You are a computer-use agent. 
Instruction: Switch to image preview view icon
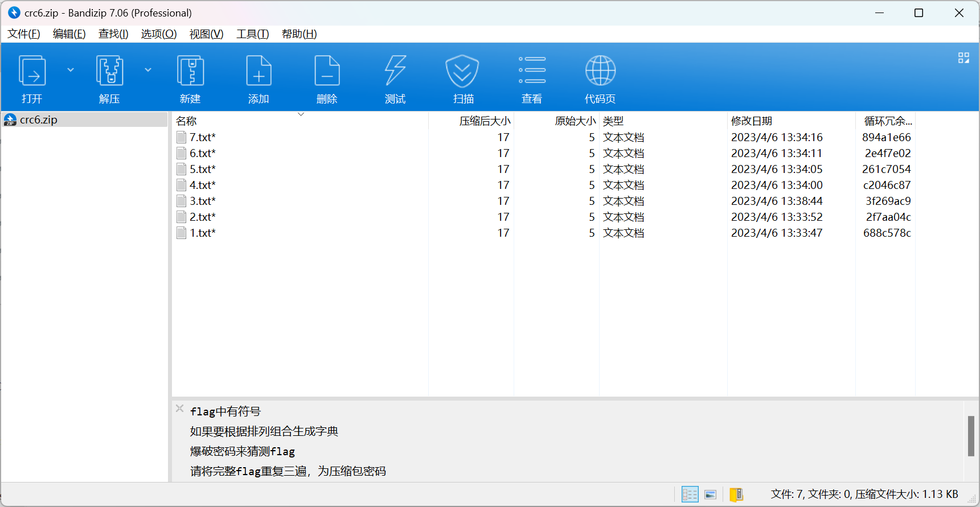click(710, 494)
